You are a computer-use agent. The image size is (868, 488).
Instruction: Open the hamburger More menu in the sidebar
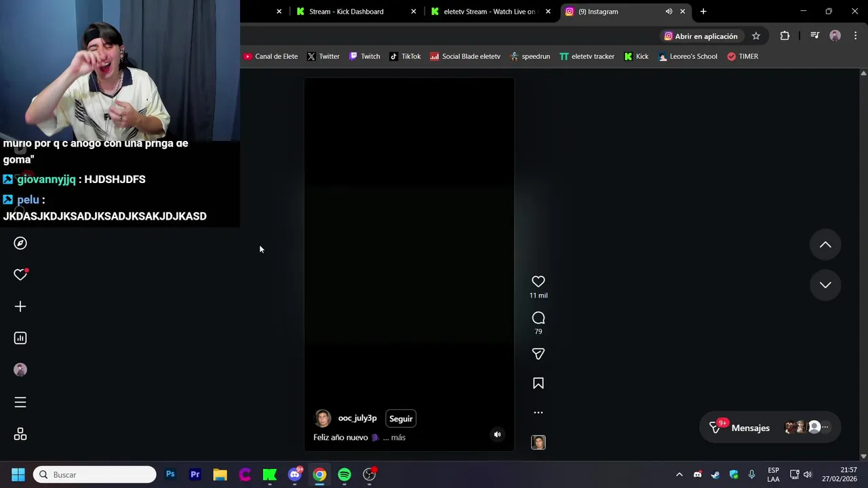tap(20, 403)
